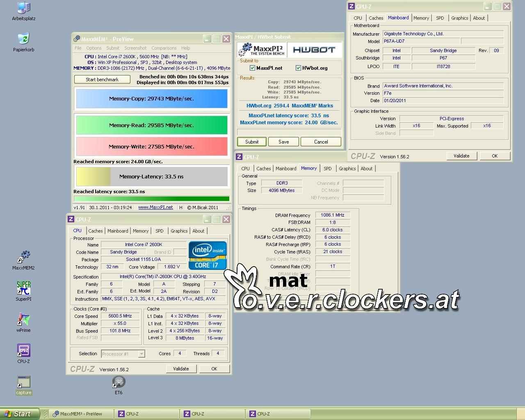This screenshot has height=420, width=525.
Task: Click Save in MaxxPI HWbot dialog
Action: point(284,142)
